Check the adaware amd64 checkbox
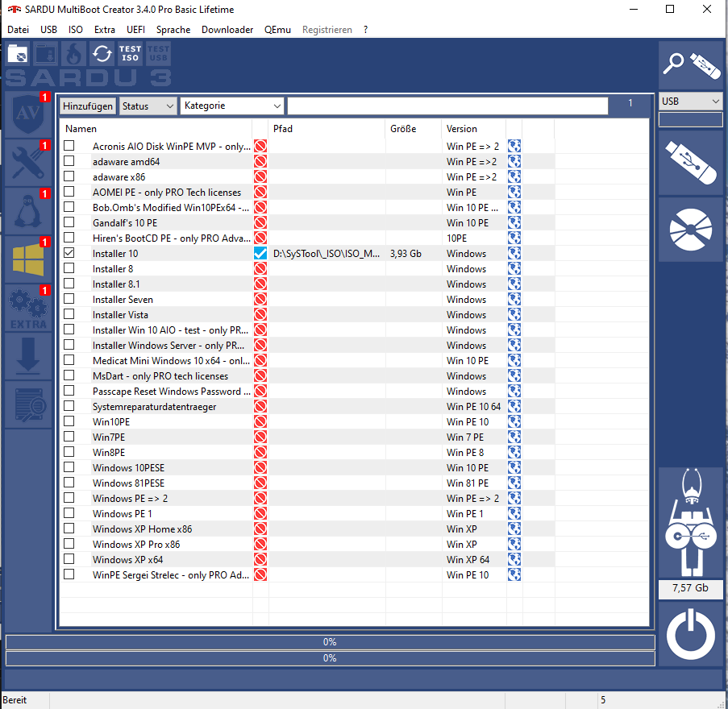 pyautogui.click(x=69, y=161)
